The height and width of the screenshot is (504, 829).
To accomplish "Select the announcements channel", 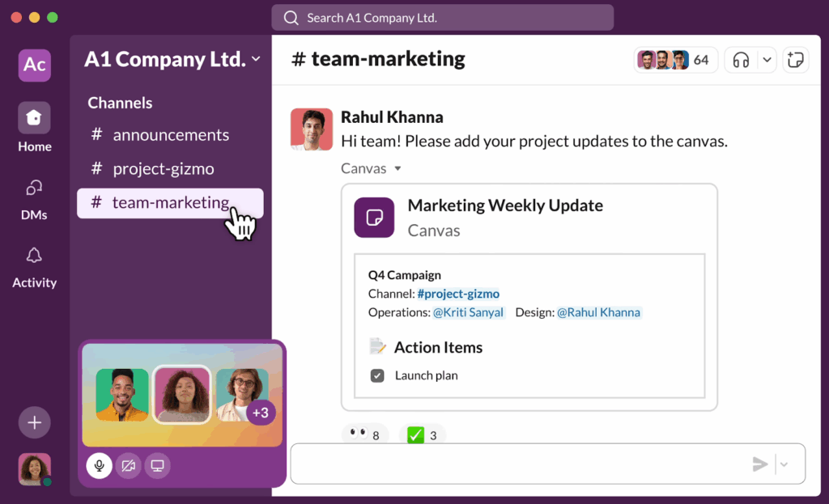I will click(x=170, y=135).
